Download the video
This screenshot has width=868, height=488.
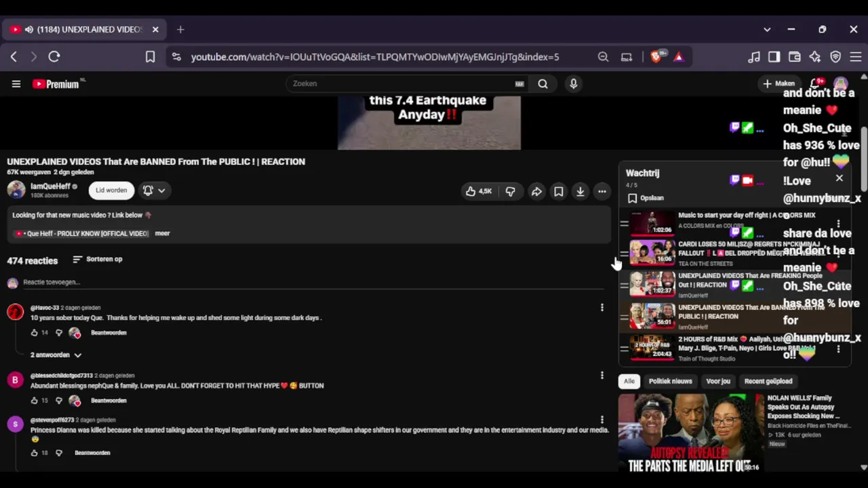tap(580, 192)
